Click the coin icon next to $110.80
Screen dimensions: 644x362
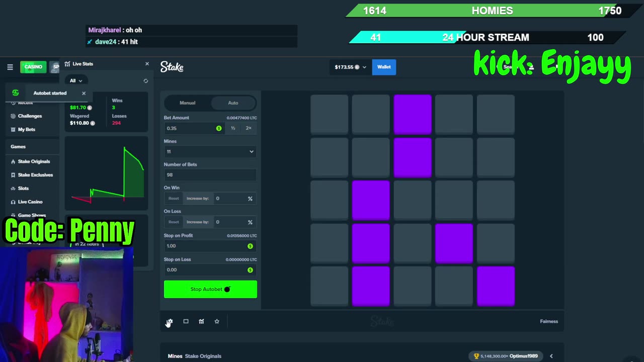pos(92,123)
